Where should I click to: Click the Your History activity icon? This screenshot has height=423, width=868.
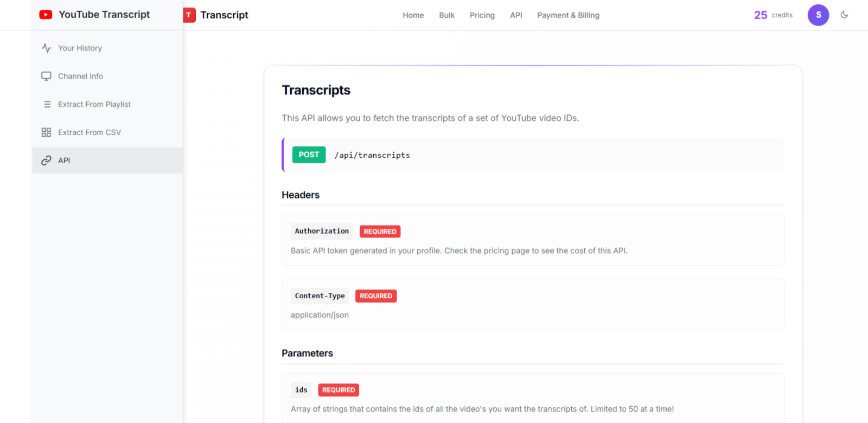47,48
